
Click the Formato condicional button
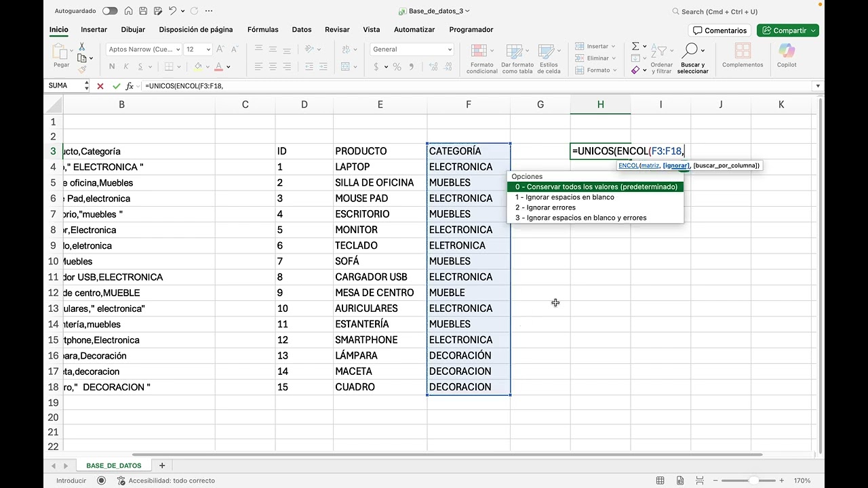(482, 59)
